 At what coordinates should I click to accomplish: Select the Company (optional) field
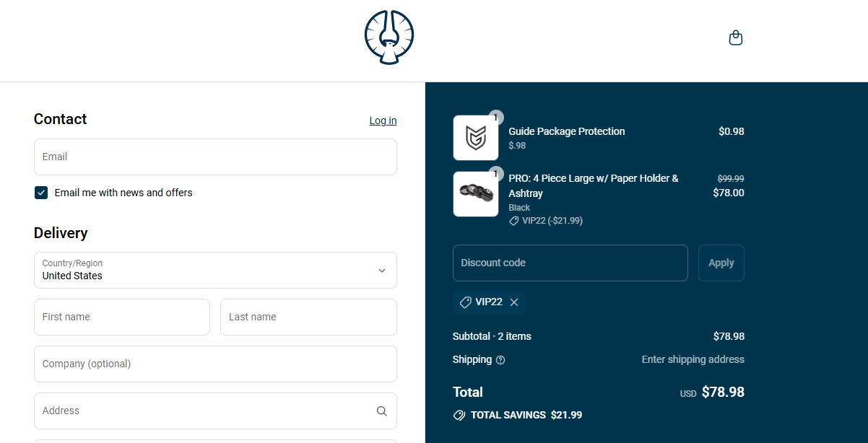[x=215, y=364]
